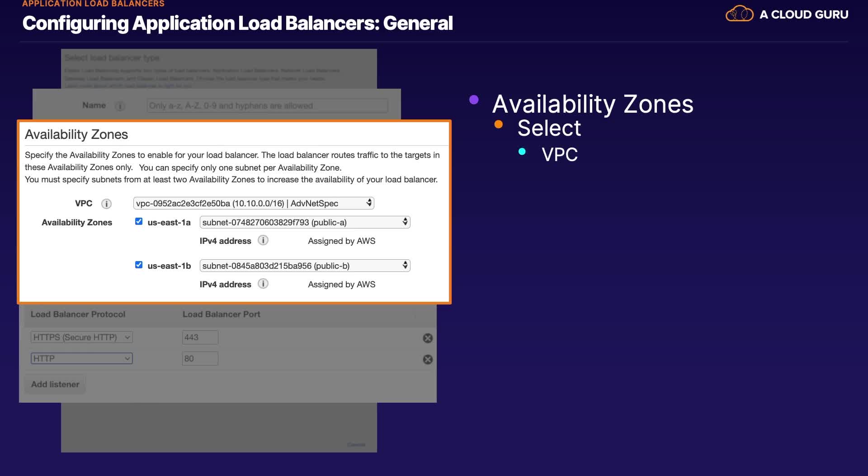The image size is (868, 476).
Task: Click the port 80 input field
Action: (x=200, y=358)
